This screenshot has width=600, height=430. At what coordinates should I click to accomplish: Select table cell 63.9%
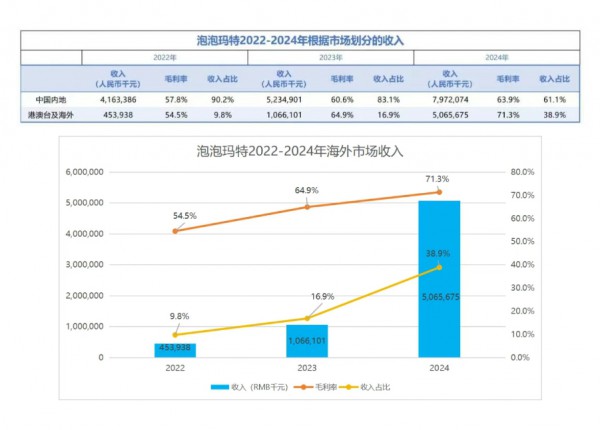[x=508, y=100]
